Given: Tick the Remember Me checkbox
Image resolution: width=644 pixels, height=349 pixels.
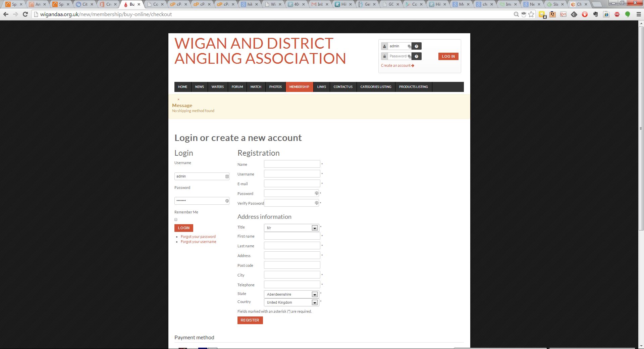Looking at the screenshot, I should pyautogui.click(x=176, y=220).
